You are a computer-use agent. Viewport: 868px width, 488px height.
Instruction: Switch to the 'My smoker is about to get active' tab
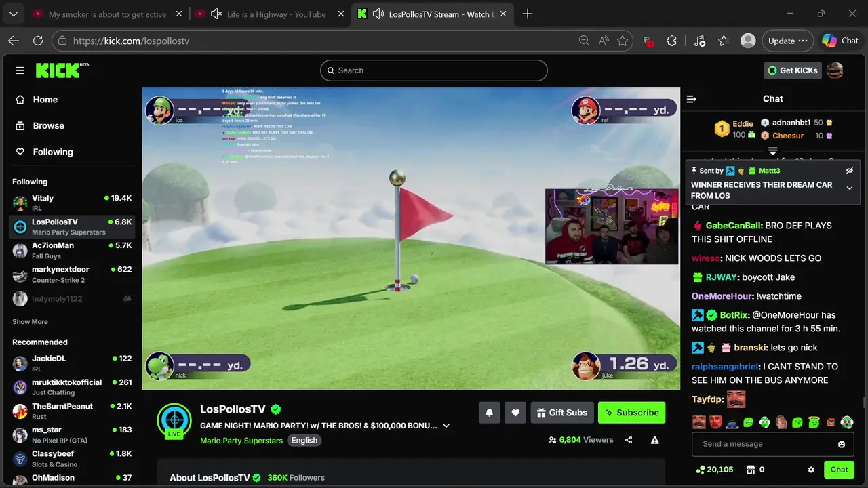coord(107,14)
